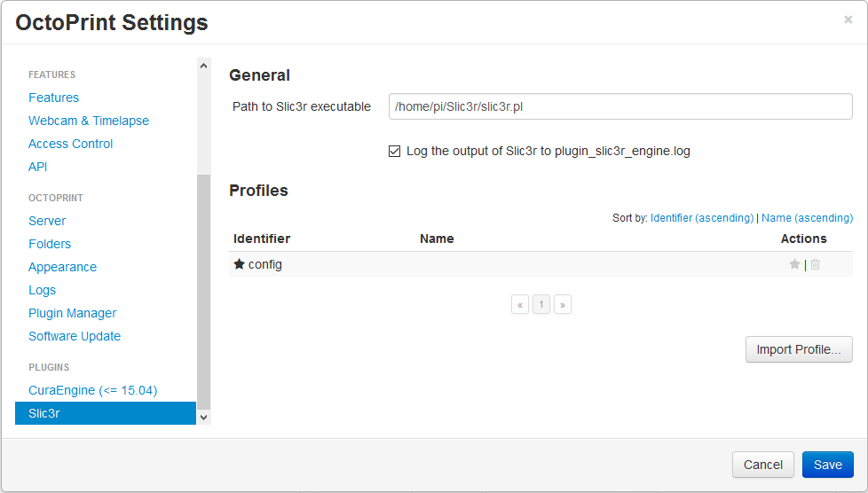
Task: Delete the config profile with the trash icon
Action: (x=816, y=264)
